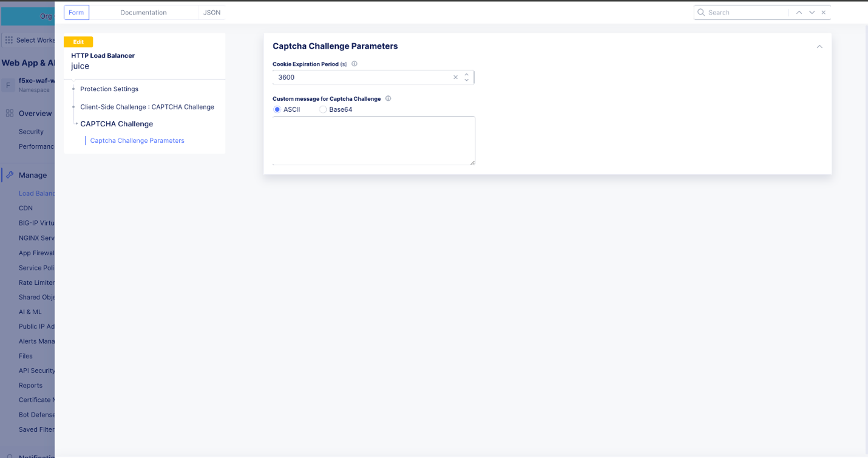Viewport: 868px width, 458px height.
Task: Click the search magnifier icon
Action: pos(701,12)
